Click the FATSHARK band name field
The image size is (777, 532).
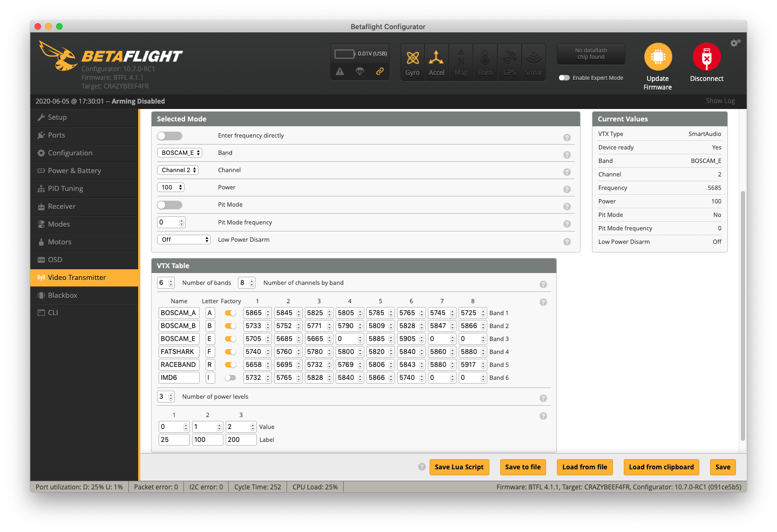click(x=179, y=352)
